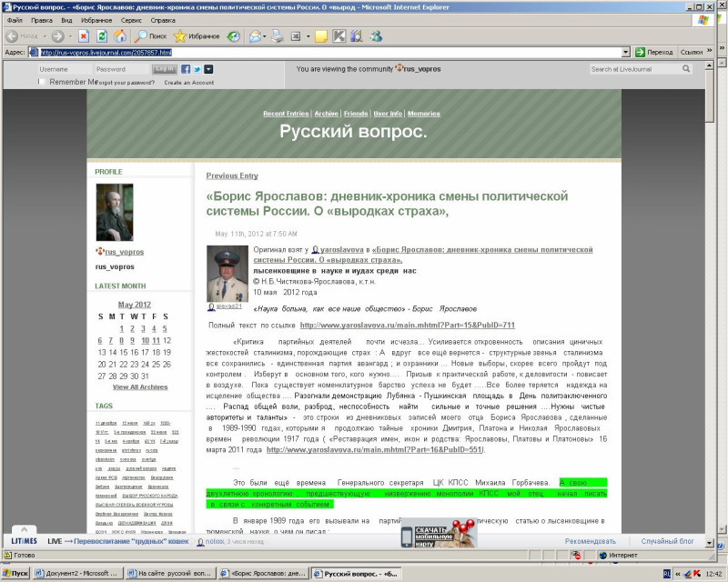Refresh the page with the green arrows icon

tap(102, 36)
